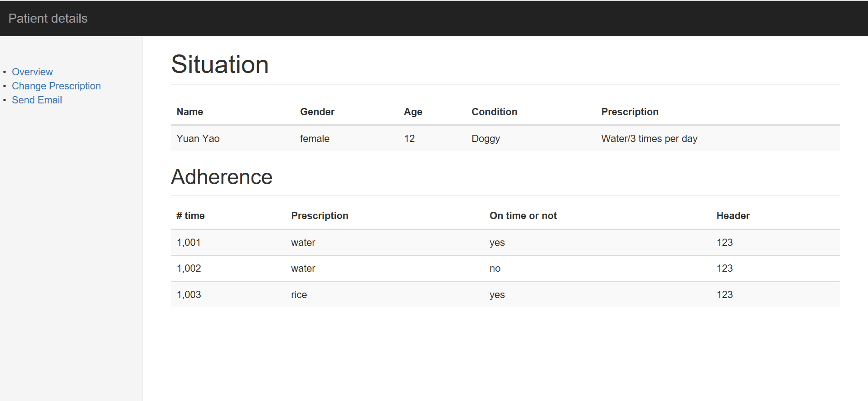Click the Situation section heading
Image resolution: width=868 pixels, height=401 pixels.
click(220, 64)
